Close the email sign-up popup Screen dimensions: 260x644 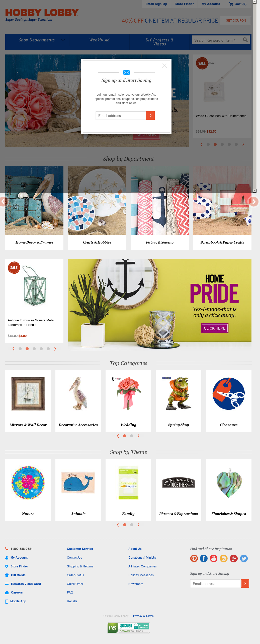[x=164, y=66]
